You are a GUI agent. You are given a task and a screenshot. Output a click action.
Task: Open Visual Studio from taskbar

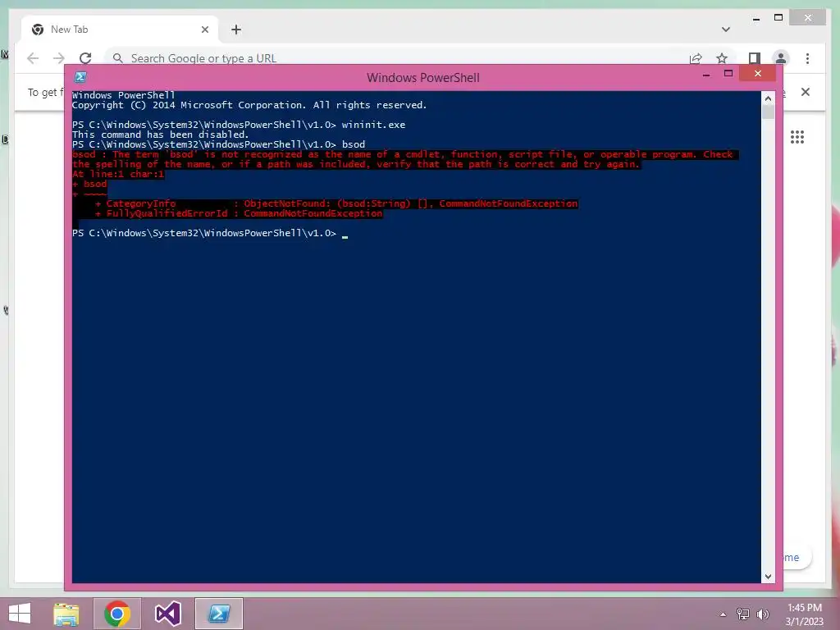tap(168, 614)
